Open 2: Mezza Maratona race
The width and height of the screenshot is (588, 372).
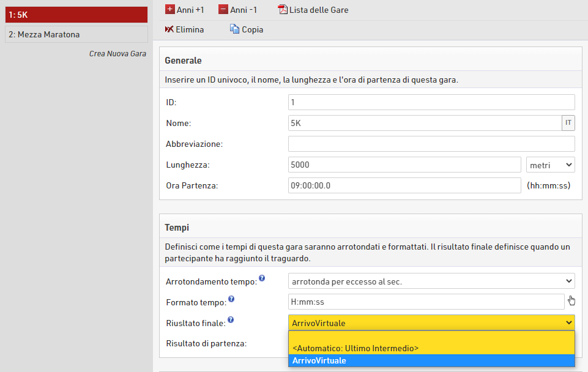click(76, 34)
